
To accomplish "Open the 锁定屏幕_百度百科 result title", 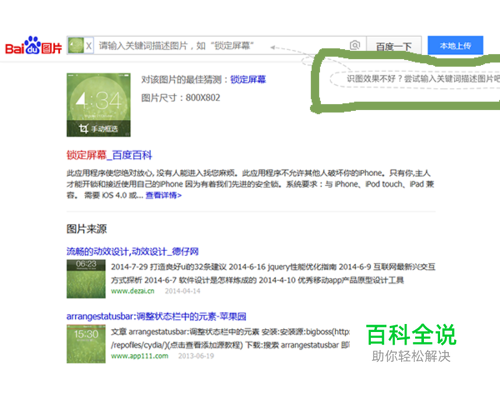I will click(x=109, y=155).
